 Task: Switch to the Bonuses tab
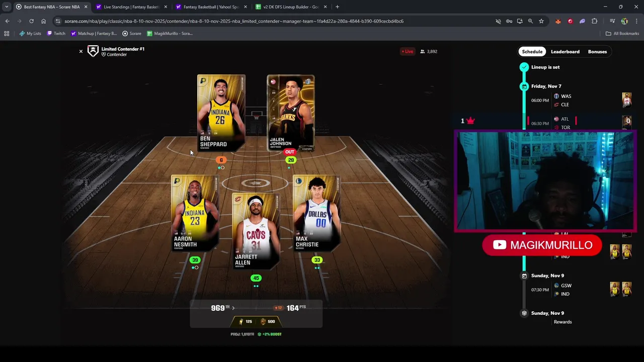click(597, 51)
